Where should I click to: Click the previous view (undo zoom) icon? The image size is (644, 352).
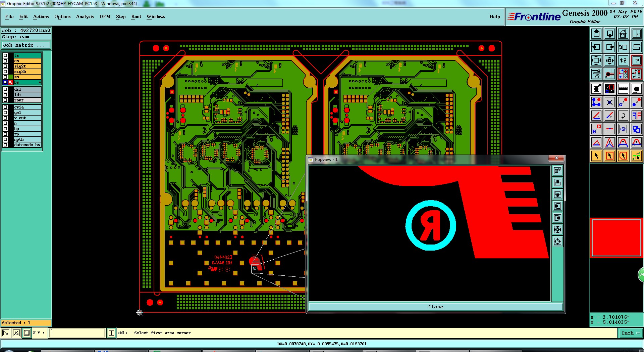point(623,47)
